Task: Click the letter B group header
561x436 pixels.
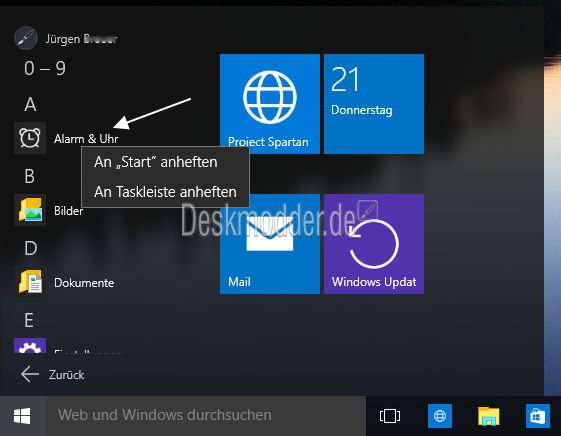Action: (30, 176)
